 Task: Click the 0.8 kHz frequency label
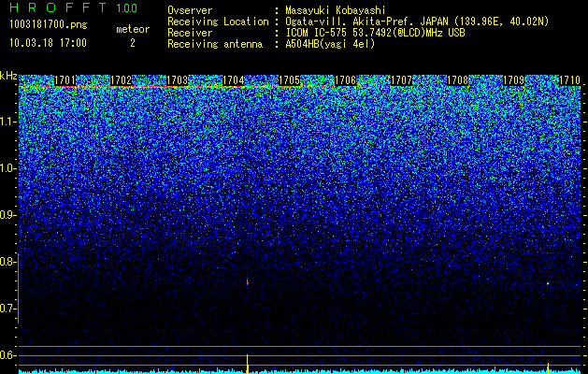pyautogui.click(x=8, y=262)
